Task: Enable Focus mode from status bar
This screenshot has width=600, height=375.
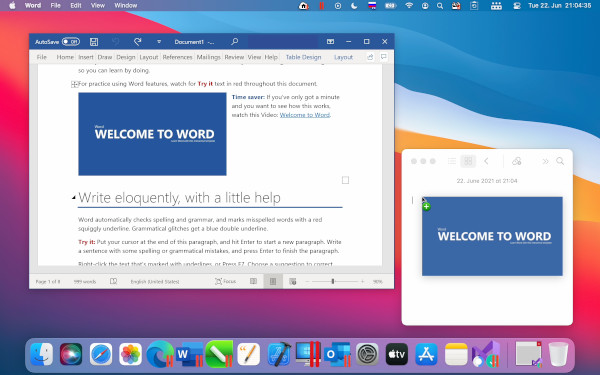Action: (x=225, y=281)
